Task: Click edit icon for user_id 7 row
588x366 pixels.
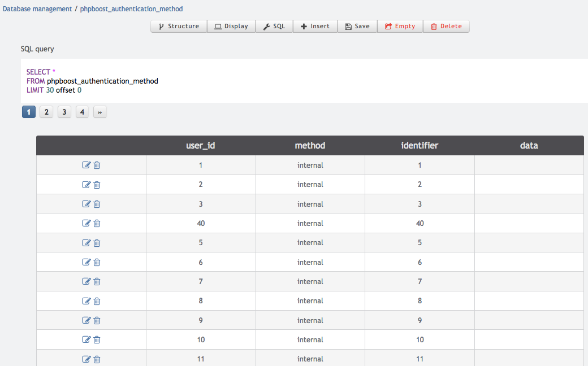Action: click(87, 282)
